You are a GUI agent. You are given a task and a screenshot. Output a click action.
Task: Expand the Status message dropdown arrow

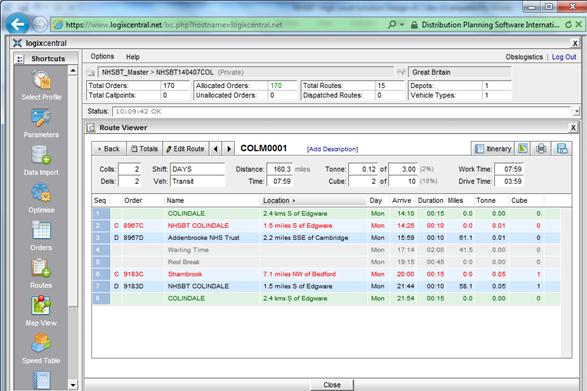[576, 111]
